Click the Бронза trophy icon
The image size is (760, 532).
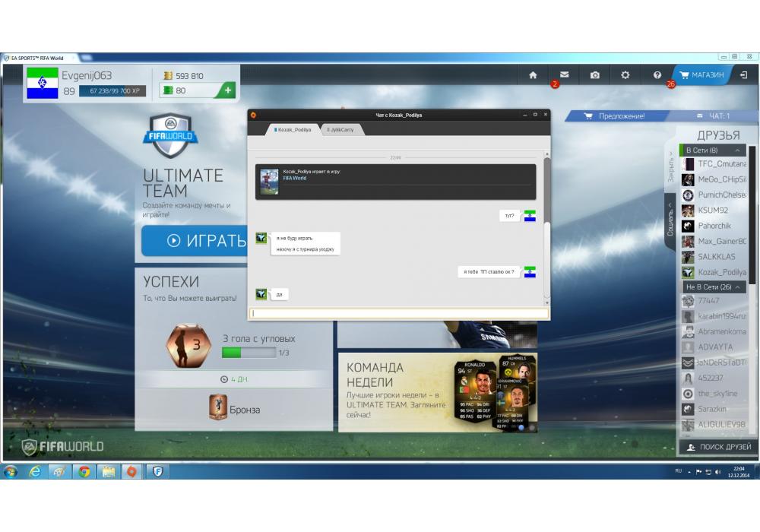(218, 407)
